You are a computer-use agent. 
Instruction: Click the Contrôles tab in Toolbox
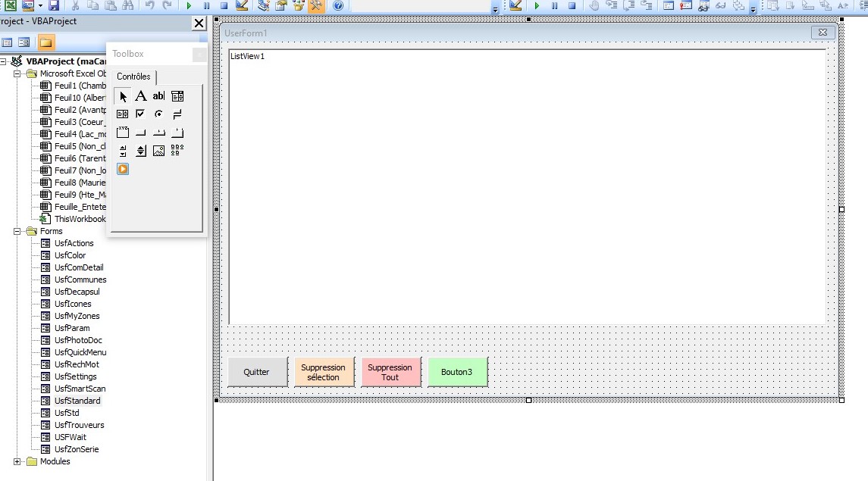(133, 77)
